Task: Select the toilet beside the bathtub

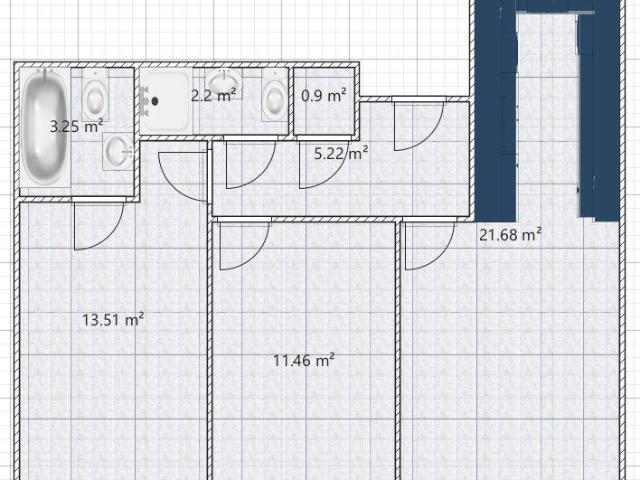Action: click(95, 95)
